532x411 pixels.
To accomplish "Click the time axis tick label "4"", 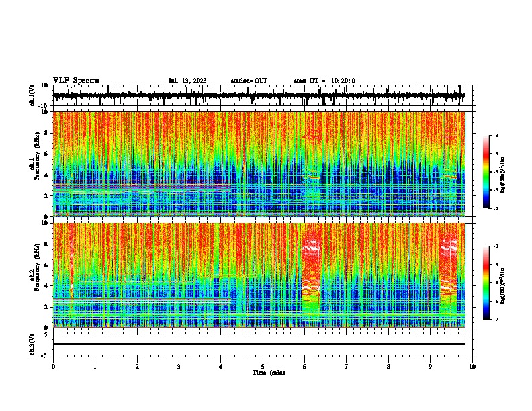I will pyautogui.click(x=221, y=367).
